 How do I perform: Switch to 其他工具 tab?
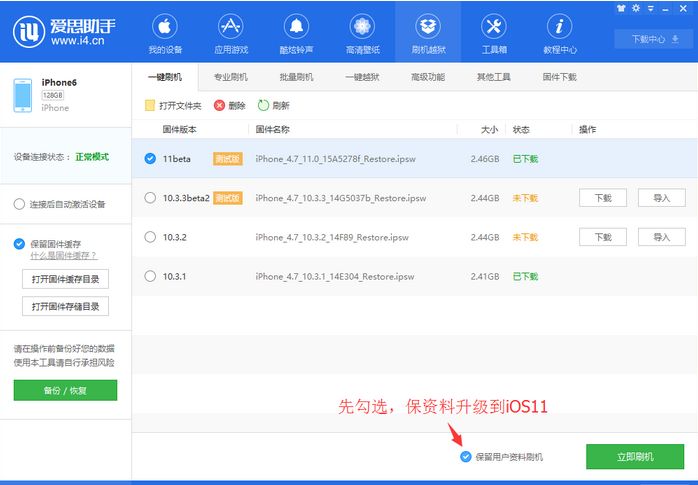click(x=494, y=77)
